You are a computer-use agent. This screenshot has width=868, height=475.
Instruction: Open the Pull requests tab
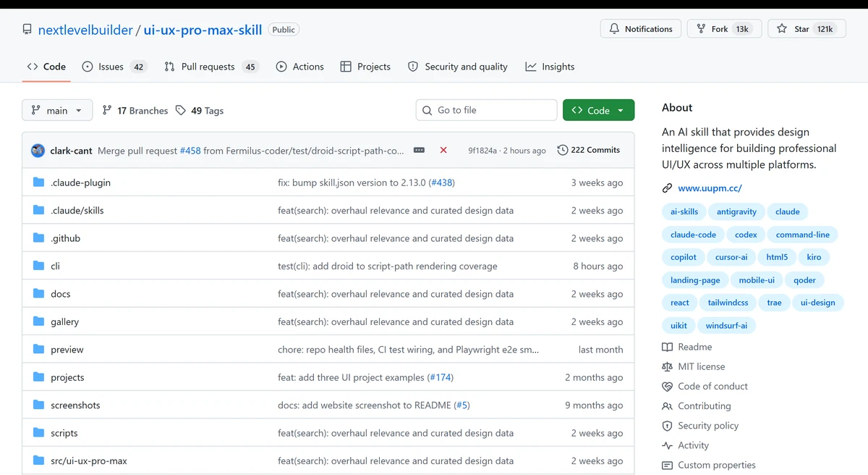[x=211, y=67]
